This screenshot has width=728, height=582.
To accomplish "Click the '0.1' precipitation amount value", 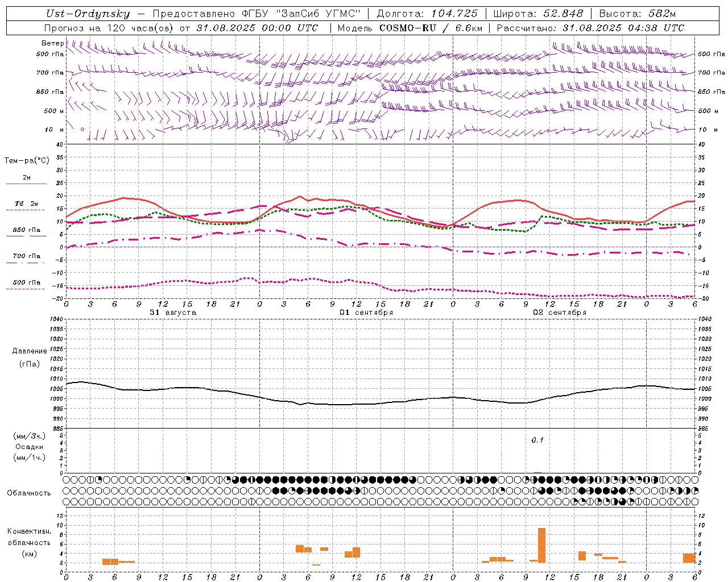I will point(537,440).
